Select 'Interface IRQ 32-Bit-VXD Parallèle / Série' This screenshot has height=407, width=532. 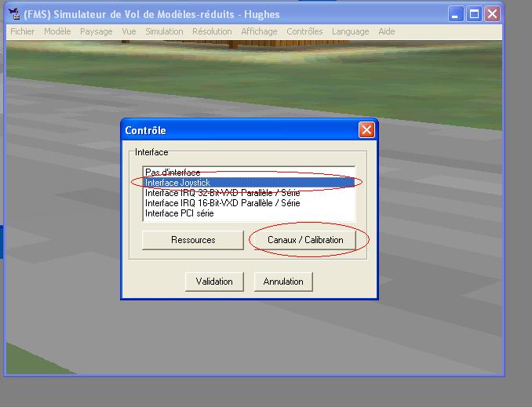249,193
